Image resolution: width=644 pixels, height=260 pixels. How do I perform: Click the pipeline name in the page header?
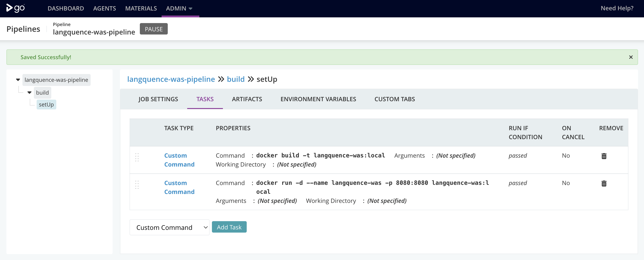pos(94,32)
